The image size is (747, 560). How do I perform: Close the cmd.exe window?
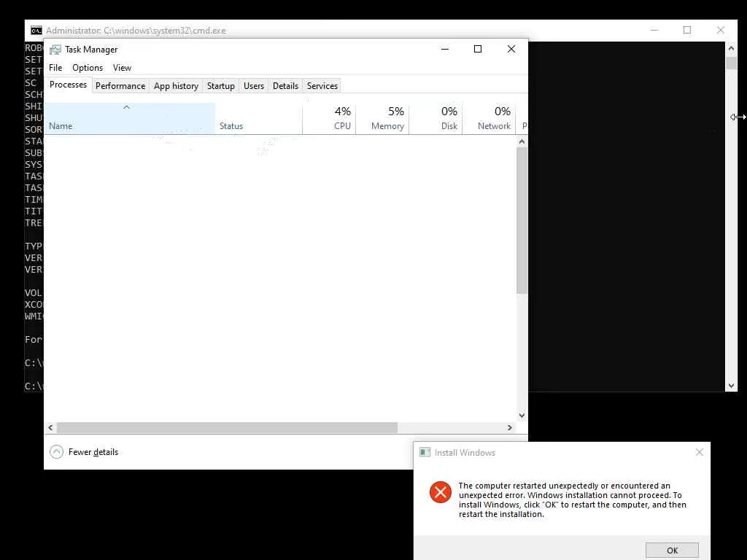(720, 30)
